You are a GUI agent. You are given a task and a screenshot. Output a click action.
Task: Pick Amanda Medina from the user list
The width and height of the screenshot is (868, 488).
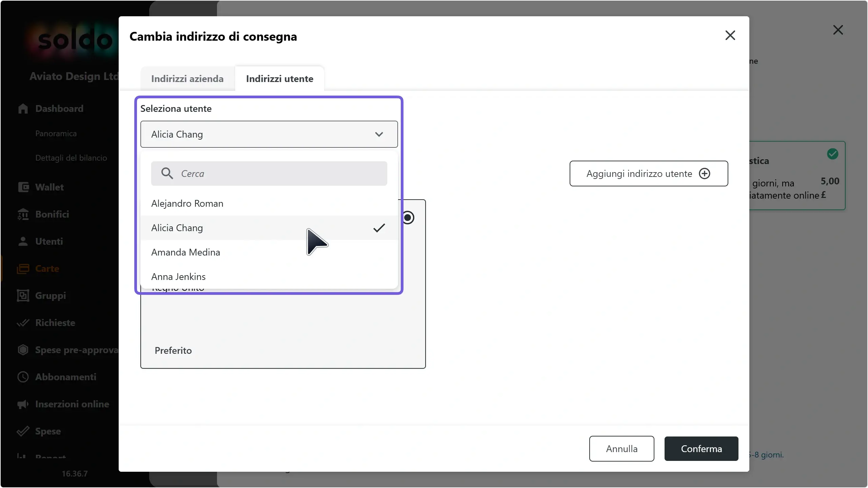click(x=269, y=252)
